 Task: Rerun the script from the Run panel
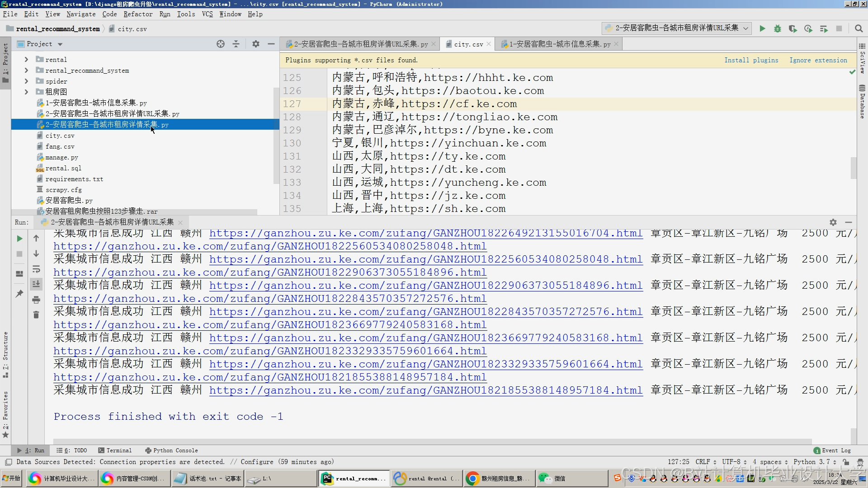click(x=19, y=239)
